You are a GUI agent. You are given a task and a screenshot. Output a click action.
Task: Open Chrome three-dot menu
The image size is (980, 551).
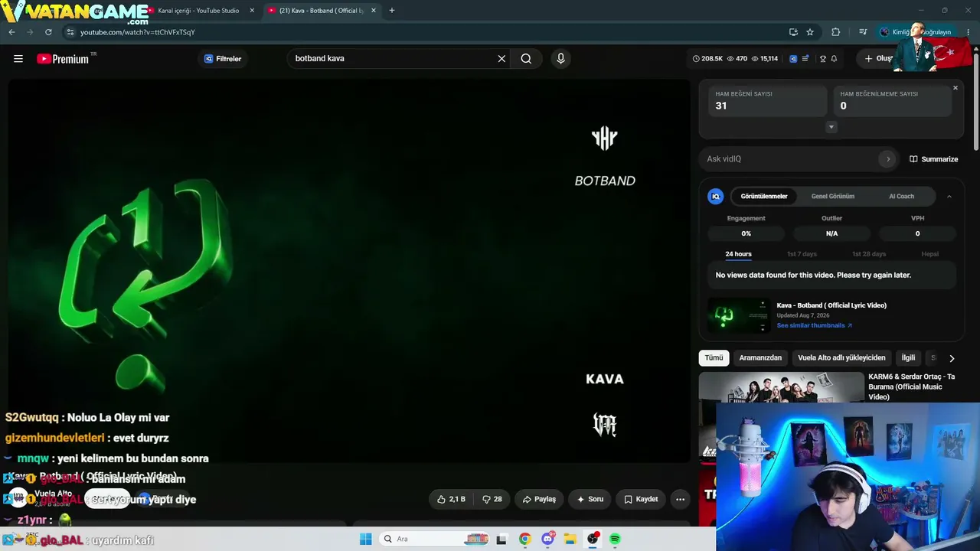click(968, 32)
